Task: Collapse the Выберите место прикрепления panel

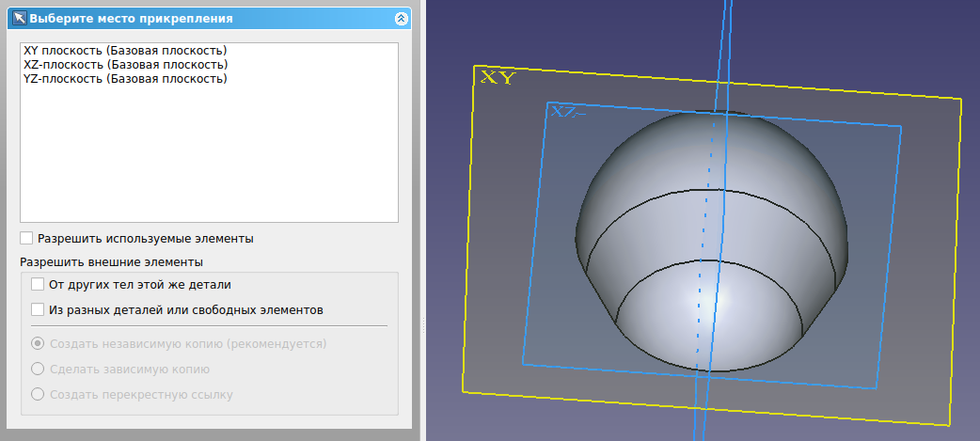Action: click(x=402, y=19)
